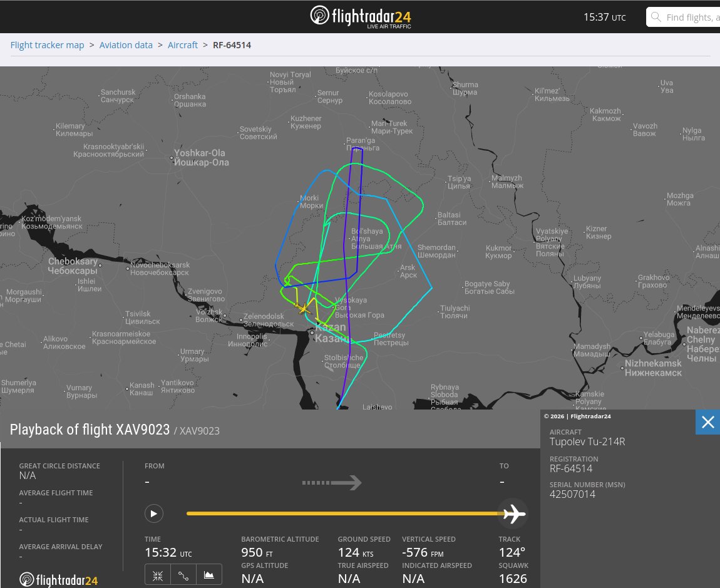Click the 950 FT barometric altitude value
The height and width of the screenshot is (588, 720).
[x=257, y=552]
